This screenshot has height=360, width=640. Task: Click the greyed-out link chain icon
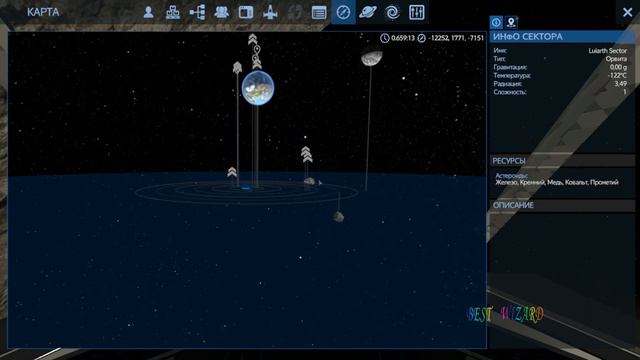click(295, 12)
